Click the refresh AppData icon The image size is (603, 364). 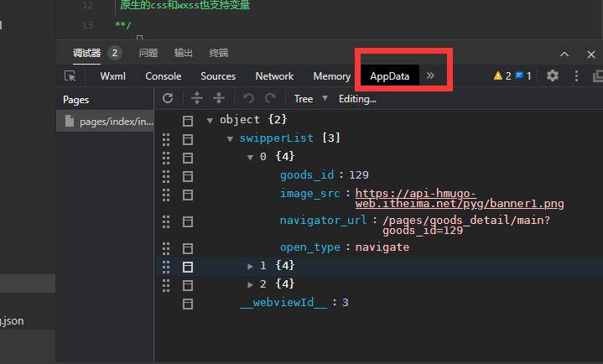(x=168, y=98)
